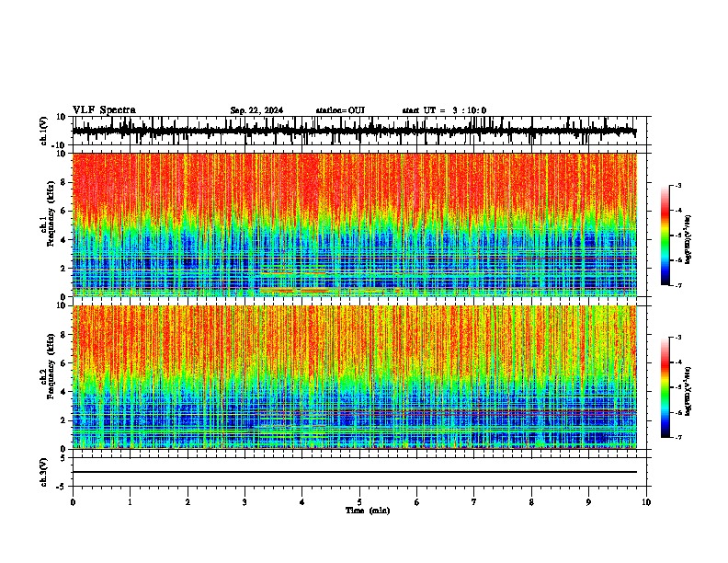Click the "8" kHz tick on the ch.1 spectrogram

tap(64, 182)
